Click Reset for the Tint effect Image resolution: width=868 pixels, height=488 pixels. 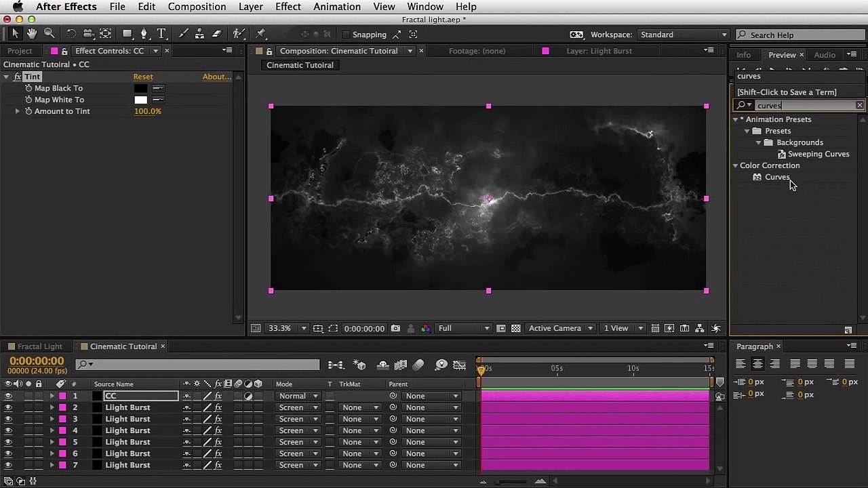143,77
